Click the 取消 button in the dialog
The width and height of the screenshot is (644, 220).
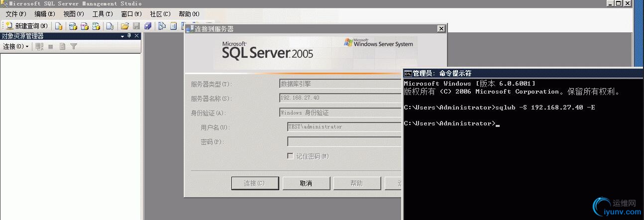point(306,183)
